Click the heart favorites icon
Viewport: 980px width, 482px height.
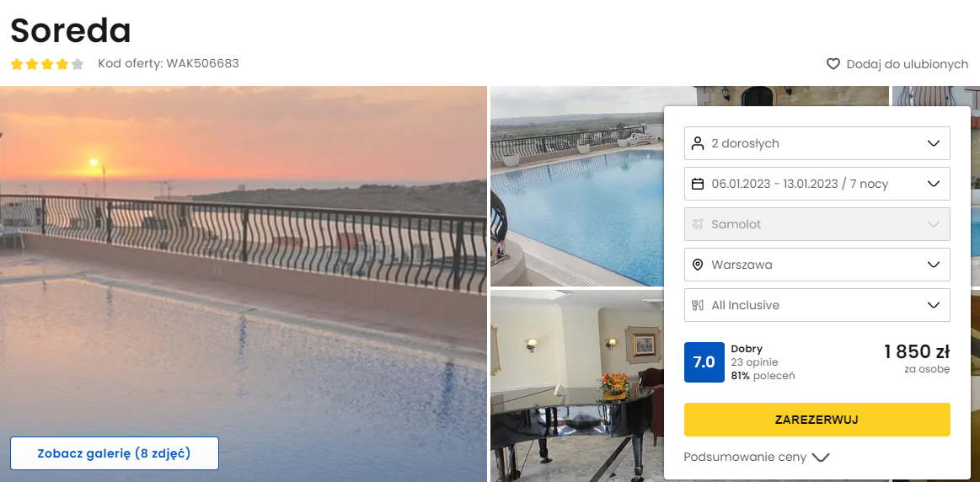pyautogui.click(x=833, y=64)
